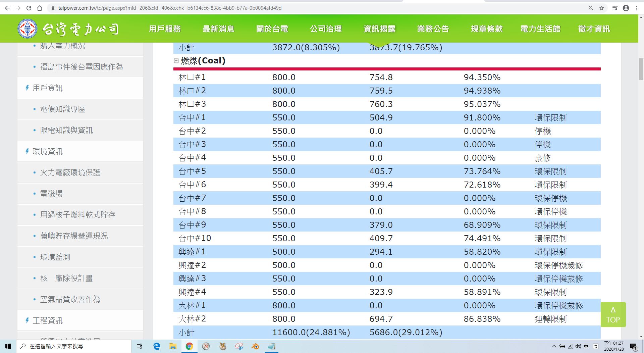Open the 用戶服務 menu
The height and width of the screenshot is (353, 644).
point(165,29)
